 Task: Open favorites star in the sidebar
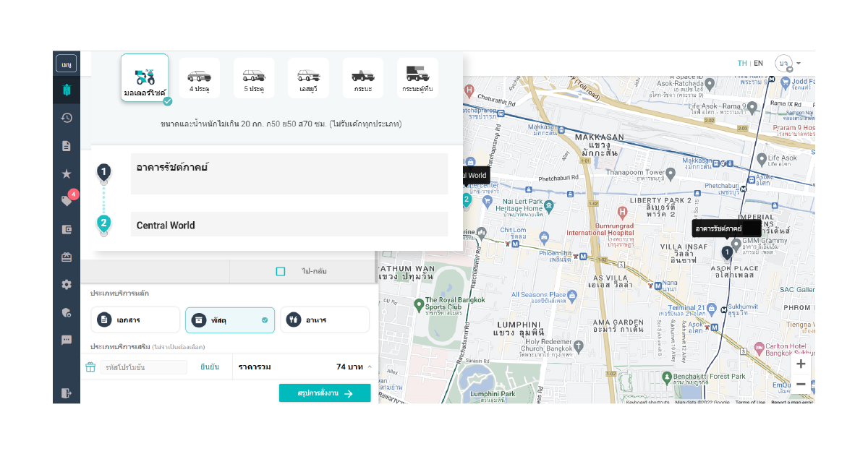tap(67, 174)
